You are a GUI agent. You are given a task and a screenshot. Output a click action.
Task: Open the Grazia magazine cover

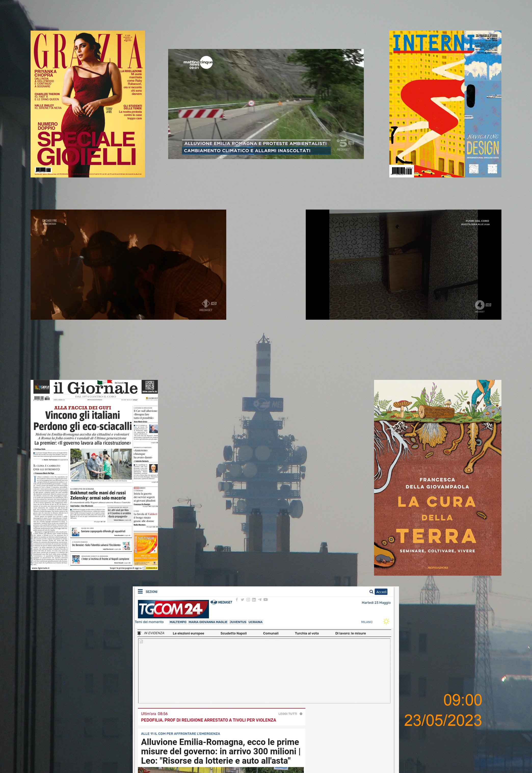pos(88,104)
